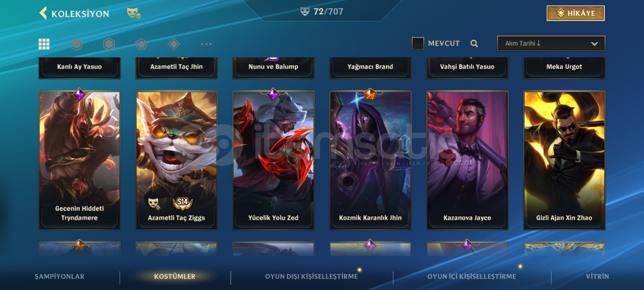The width and height of the screenshot is (644, 290).
Task: Enable the Mevcut checkbox
Action: pos(418,43)
